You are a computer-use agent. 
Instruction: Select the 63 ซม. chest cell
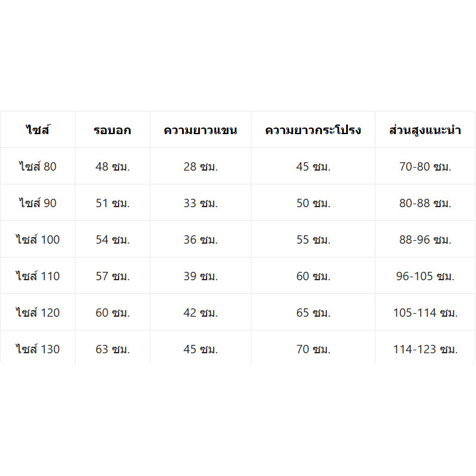(x=113, y=348)
